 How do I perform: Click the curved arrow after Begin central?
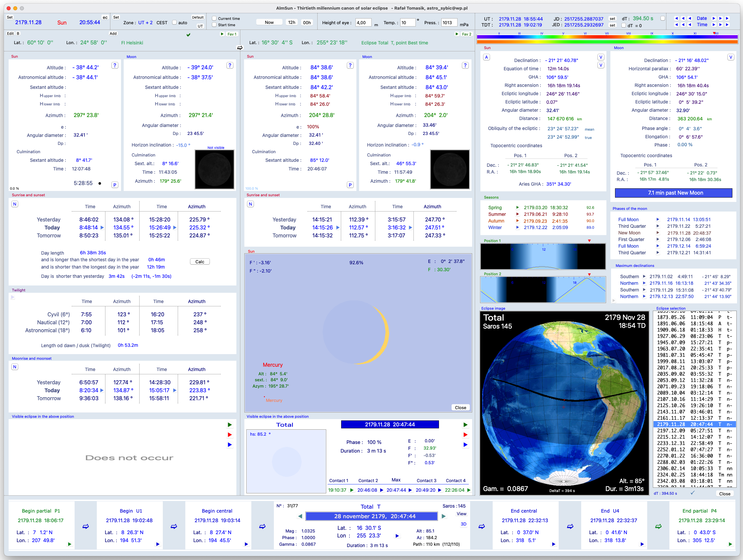point(262,527)
